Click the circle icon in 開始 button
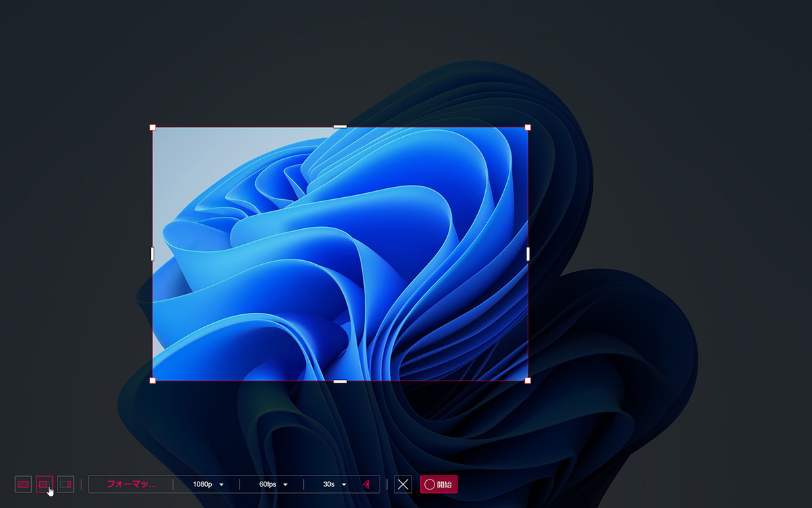 429,484
